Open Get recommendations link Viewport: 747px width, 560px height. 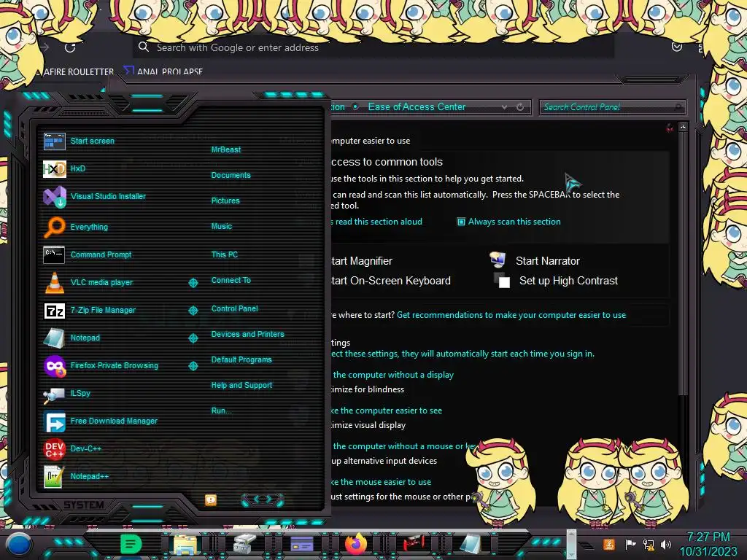511,315
